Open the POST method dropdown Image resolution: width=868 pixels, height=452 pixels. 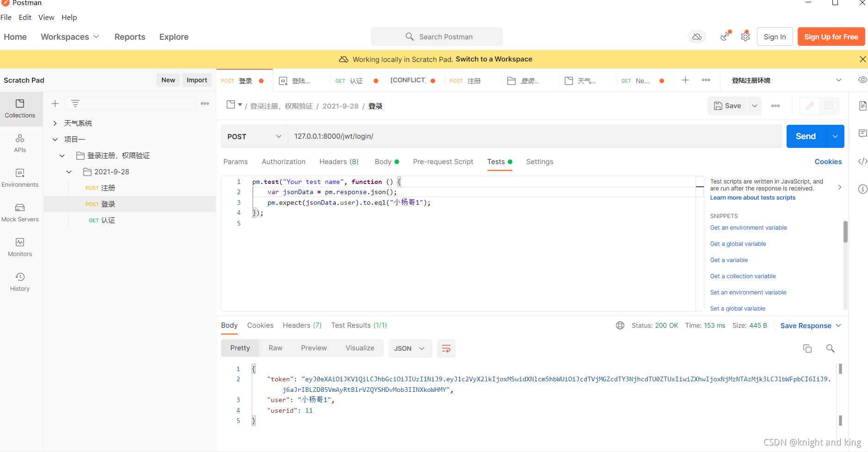click(254, 136)
